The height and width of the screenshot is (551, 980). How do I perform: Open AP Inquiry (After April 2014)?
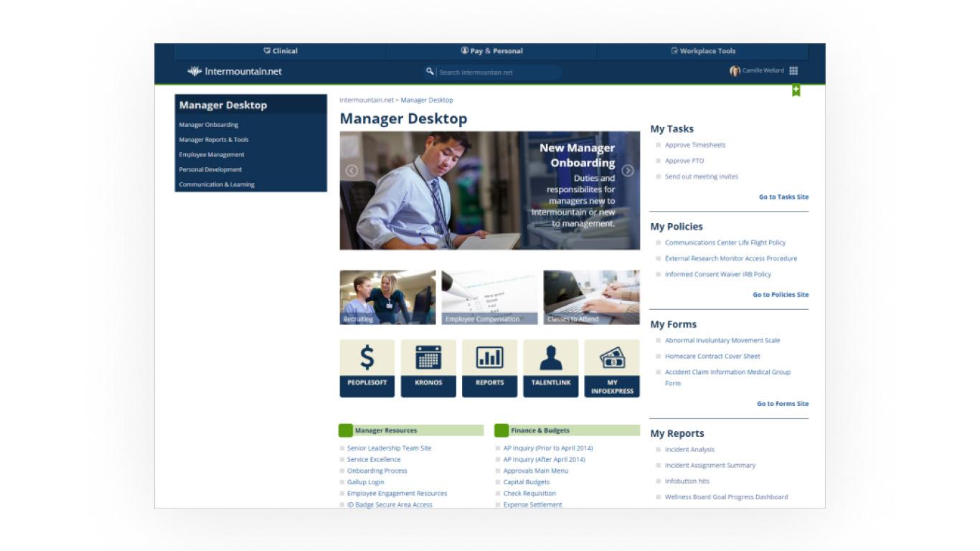(545, 459)
